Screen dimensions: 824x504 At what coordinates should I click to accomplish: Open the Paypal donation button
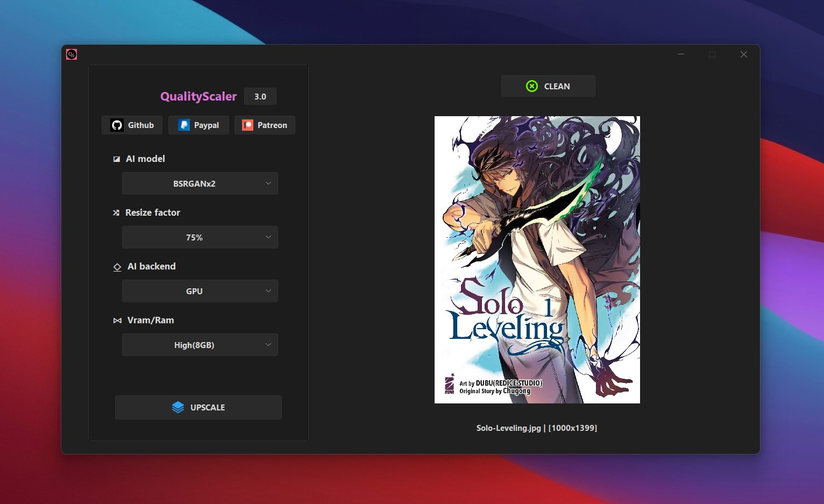198,125
